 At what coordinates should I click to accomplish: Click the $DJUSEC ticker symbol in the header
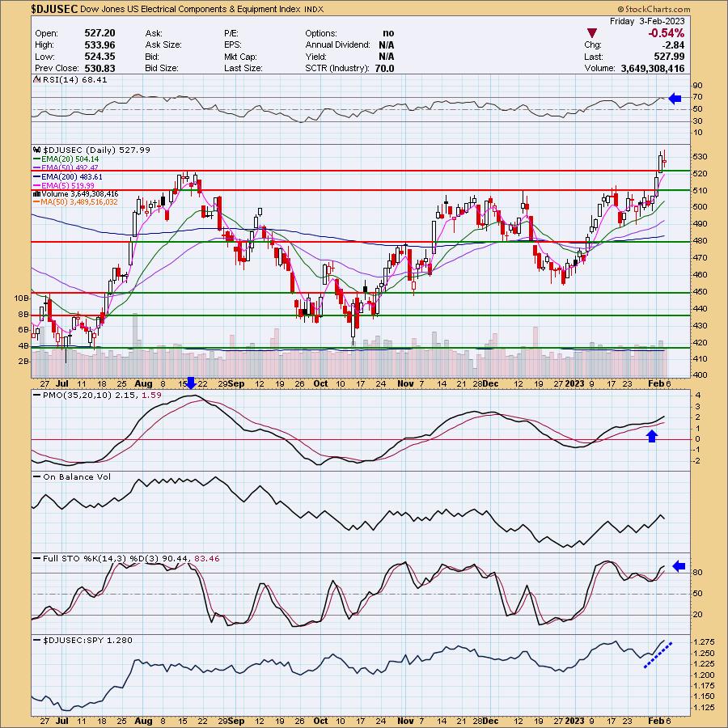tap(54, 9)
